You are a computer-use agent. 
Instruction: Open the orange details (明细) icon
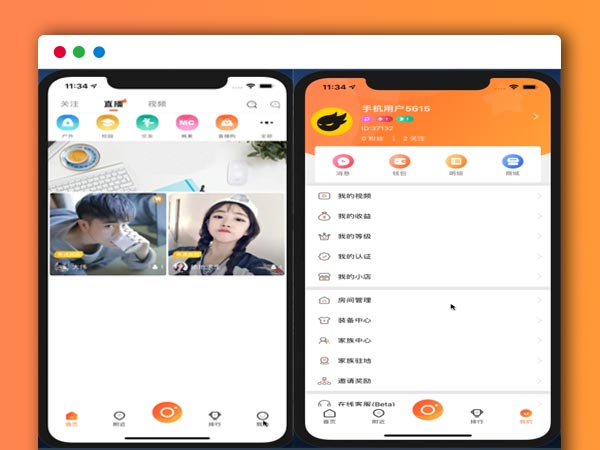pos(456,161)
